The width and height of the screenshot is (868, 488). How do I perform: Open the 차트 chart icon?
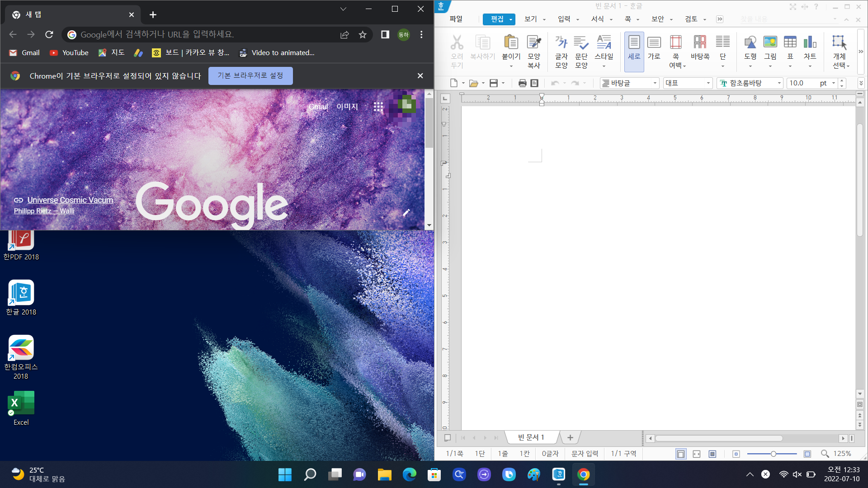pyautogui.click(x=810, y=43)
